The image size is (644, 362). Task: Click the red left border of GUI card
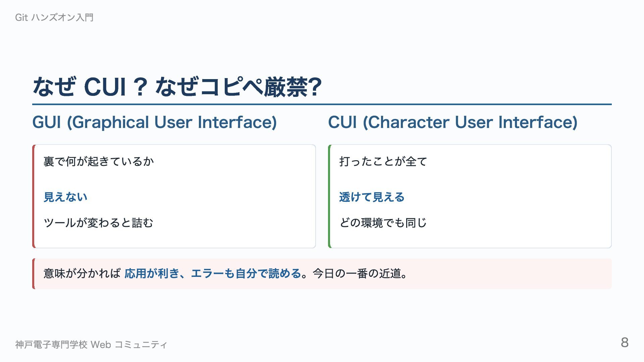34,196
